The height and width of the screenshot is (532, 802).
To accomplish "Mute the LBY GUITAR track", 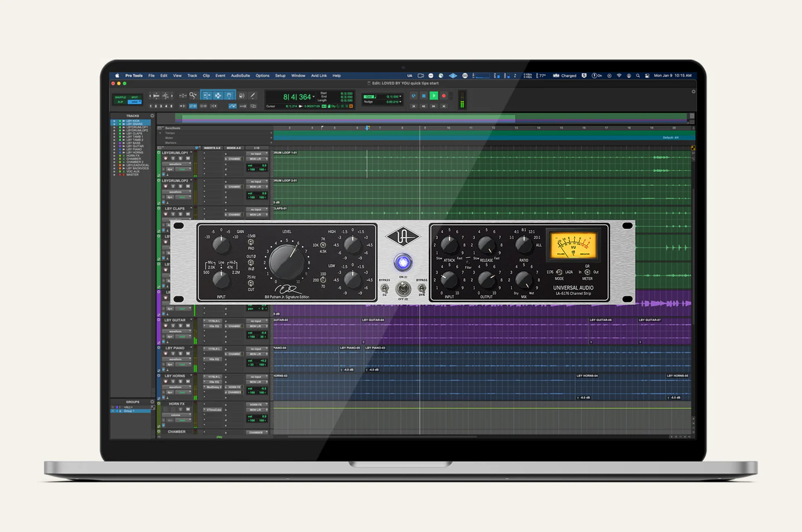I will pyautogui.click(x=188, y=326).
